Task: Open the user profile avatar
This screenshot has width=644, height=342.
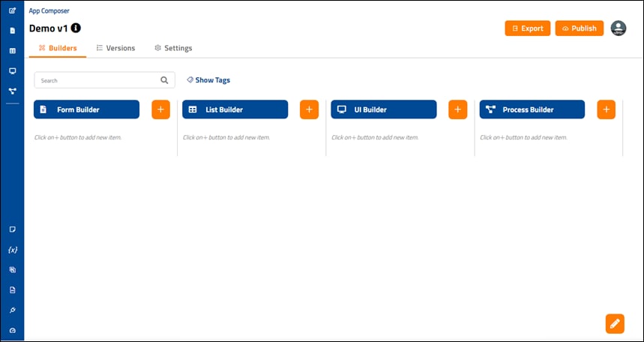Action: coord(618,28)
